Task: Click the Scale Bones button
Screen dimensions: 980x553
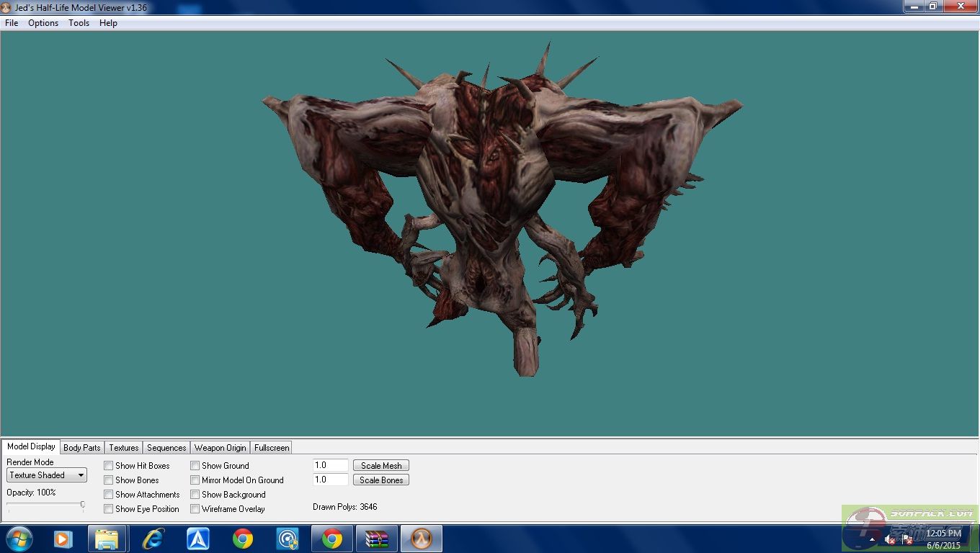Action: point(381,480)
